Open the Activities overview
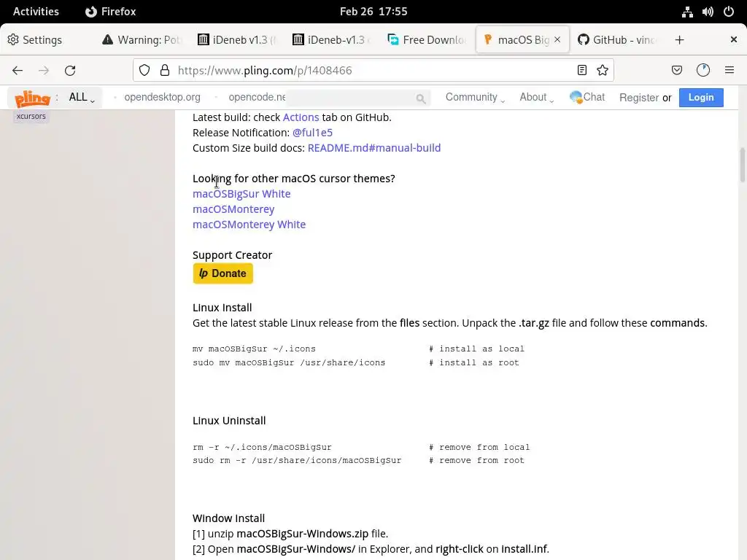This screenshot has height=560, width=747. point(36,12)
